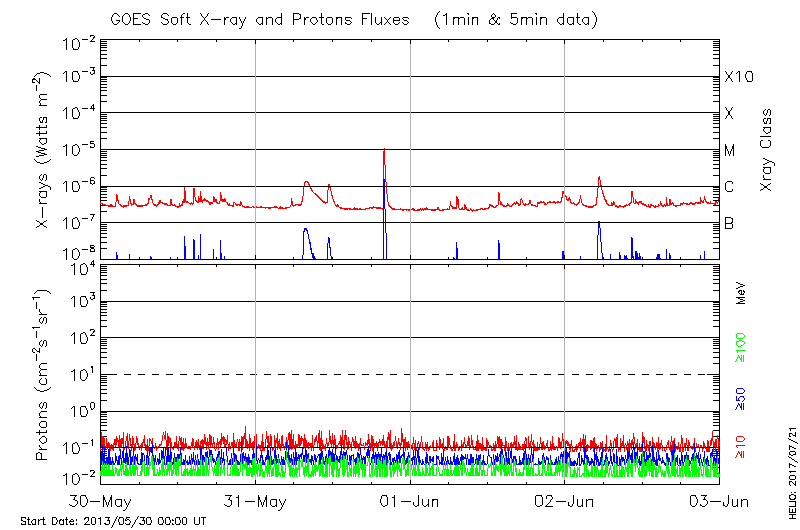The height and width of the screenshot is (530, 800).
Task: Select the B flare class label
Action: tap(729, 223)
